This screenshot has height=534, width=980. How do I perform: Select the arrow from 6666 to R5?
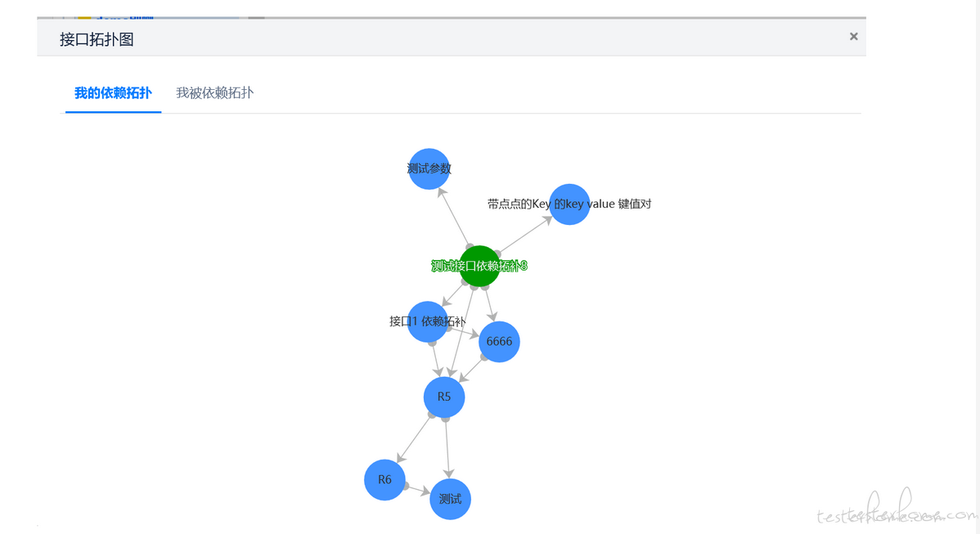coord(472,370)
